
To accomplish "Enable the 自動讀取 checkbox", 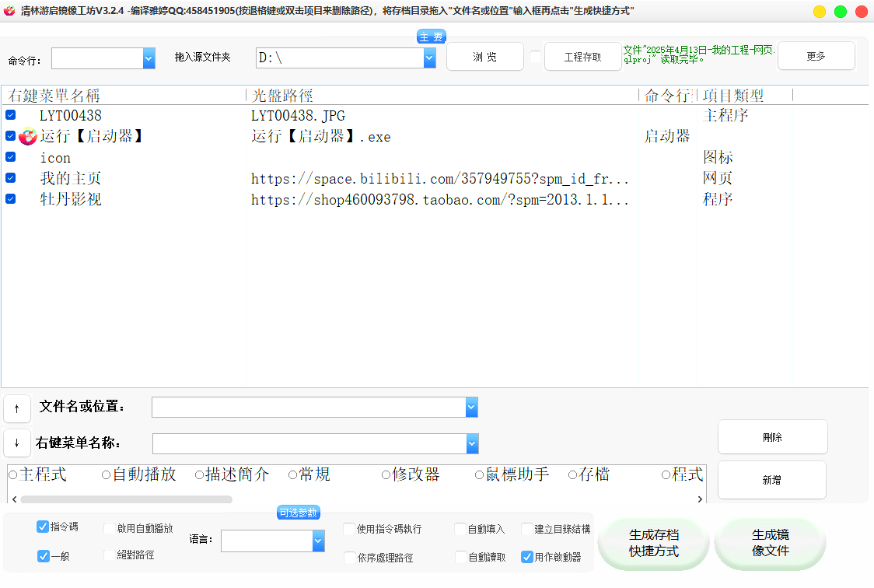I will pyautogui.click(x=460, y=557).
